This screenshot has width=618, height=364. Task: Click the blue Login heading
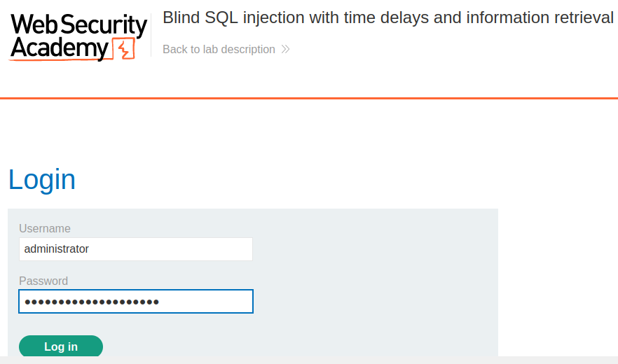pos(42,180)
